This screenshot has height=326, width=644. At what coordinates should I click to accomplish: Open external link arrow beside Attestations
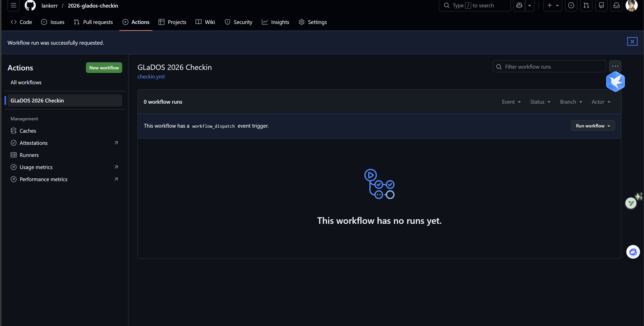(x=116, y=143)
